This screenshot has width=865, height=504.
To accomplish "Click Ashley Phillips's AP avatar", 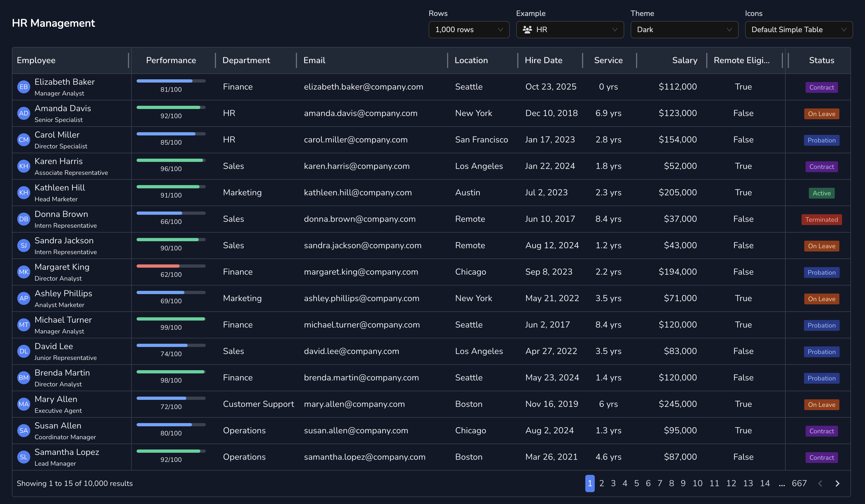I will 24,298.
